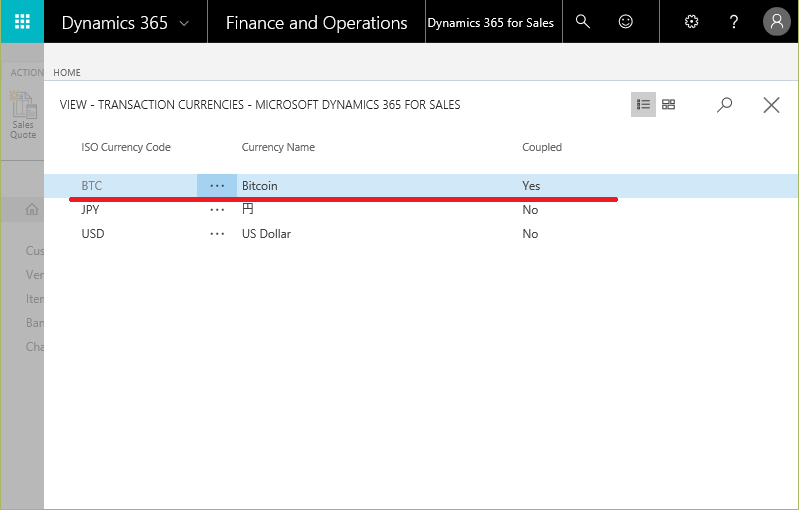Open settings gear icon

pos(691,21)
